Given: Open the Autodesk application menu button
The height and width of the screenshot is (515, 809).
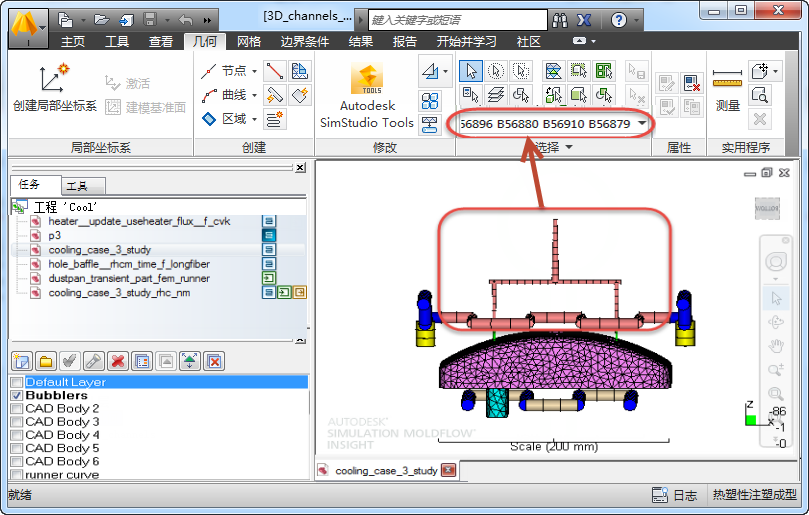Looking at the screenshot, I should (28, 28).
